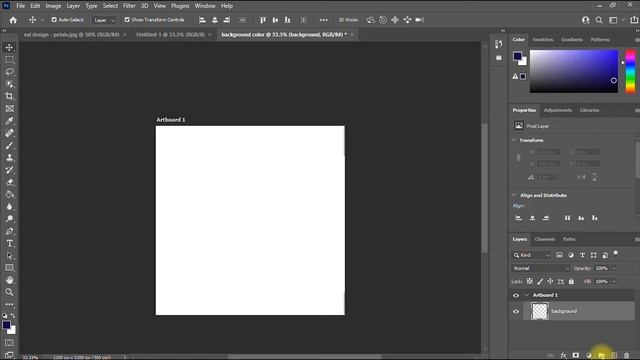
Task: Switch to the Untitled-1 document tab
Action: pyautogui.click(x=171, y=35)
